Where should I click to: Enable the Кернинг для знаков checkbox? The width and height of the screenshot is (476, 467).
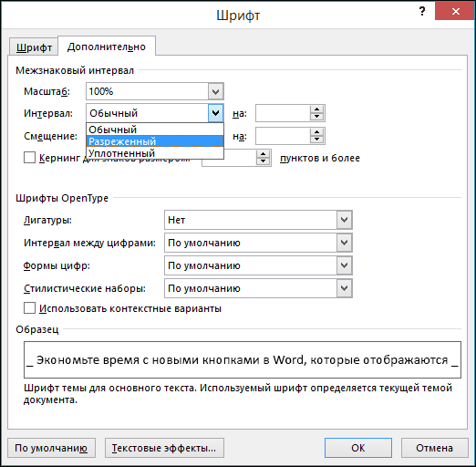tap(29, 158)
